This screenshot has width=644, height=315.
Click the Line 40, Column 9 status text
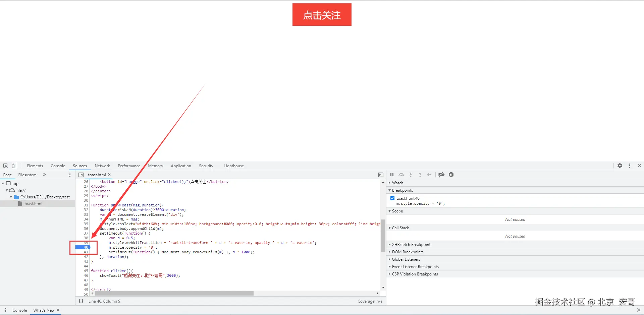click(x=104, y=301)
